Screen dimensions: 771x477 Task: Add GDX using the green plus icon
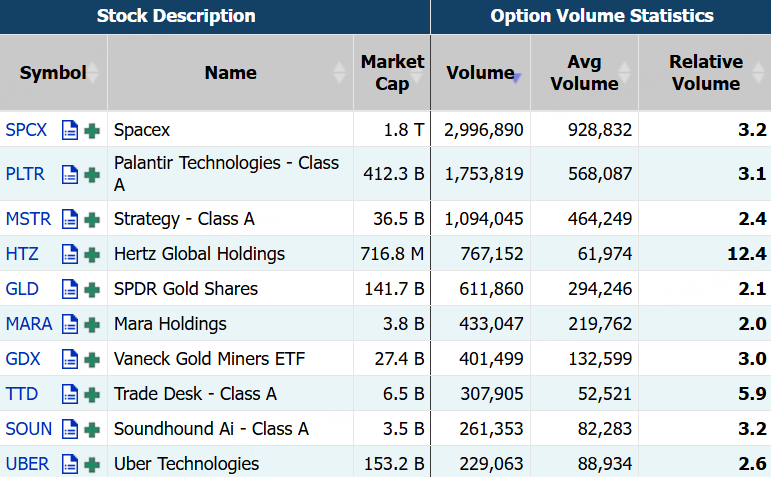(x=92, y=359)
